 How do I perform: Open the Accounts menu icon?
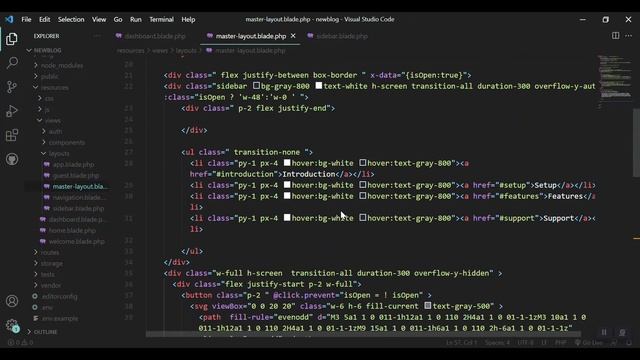tap(12, 301)
